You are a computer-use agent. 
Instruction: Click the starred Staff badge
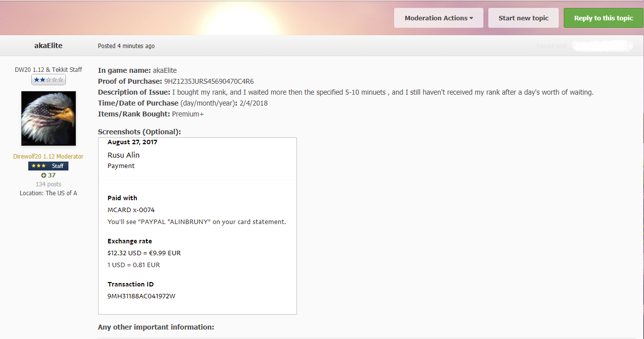(48, 166)
